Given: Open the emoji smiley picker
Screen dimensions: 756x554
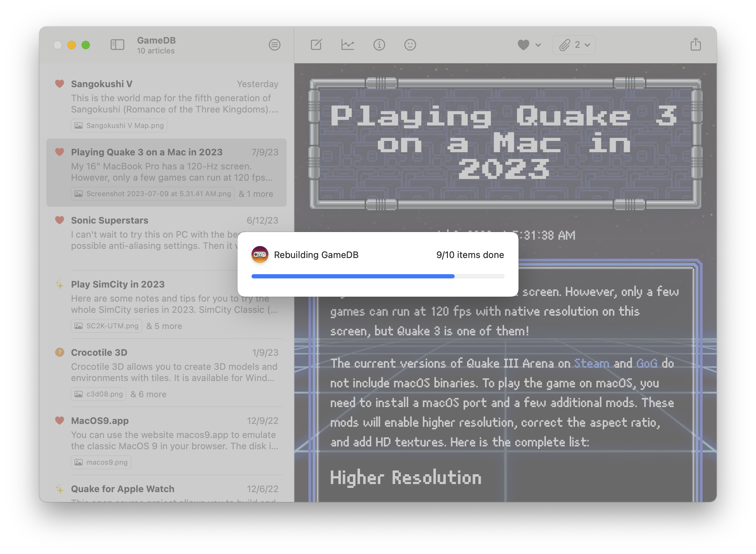Looking at the screenshot, I should pos(410,45).
